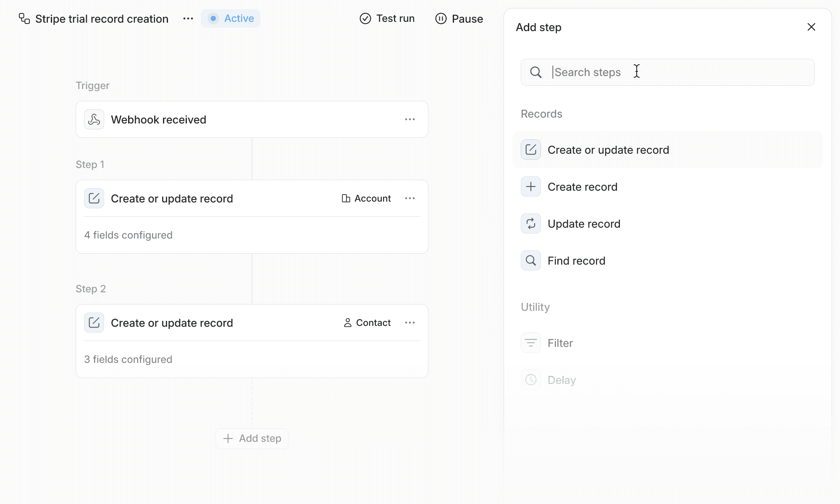Select the Create record plus icon
The width and height of the screenshot is (840, 504).
point(531,187)
